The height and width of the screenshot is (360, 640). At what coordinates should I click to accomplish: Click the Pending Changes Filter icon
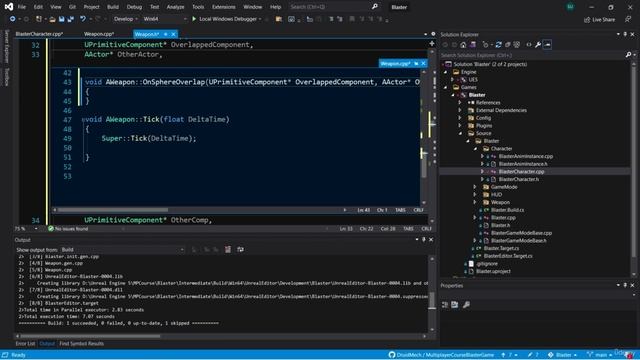(485, 44)
